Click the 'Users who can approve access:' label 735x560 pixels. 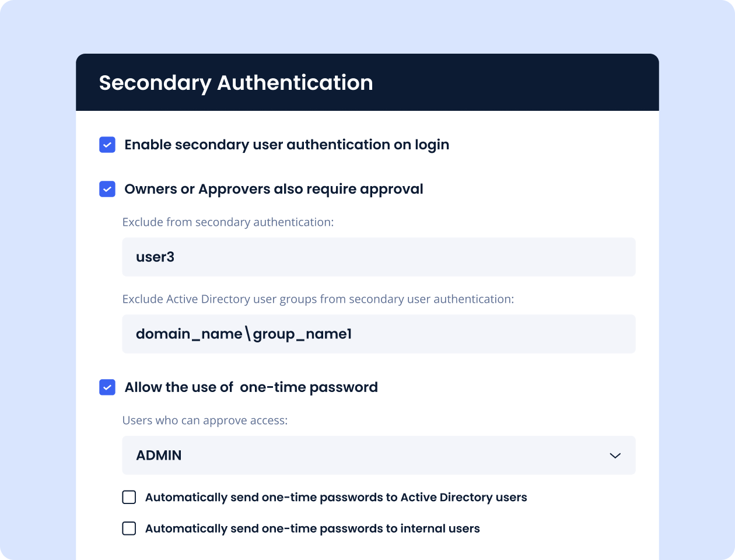[x=205, y=421]
